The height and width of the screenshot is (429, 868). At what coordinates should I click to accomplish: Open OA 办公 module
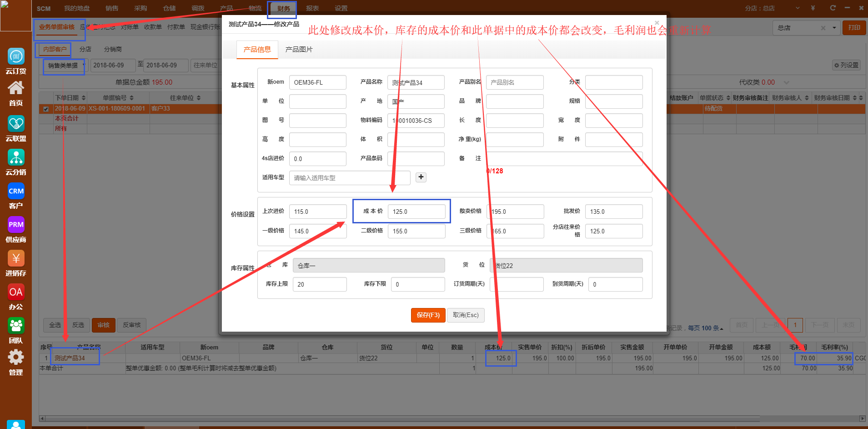[16, 292]
